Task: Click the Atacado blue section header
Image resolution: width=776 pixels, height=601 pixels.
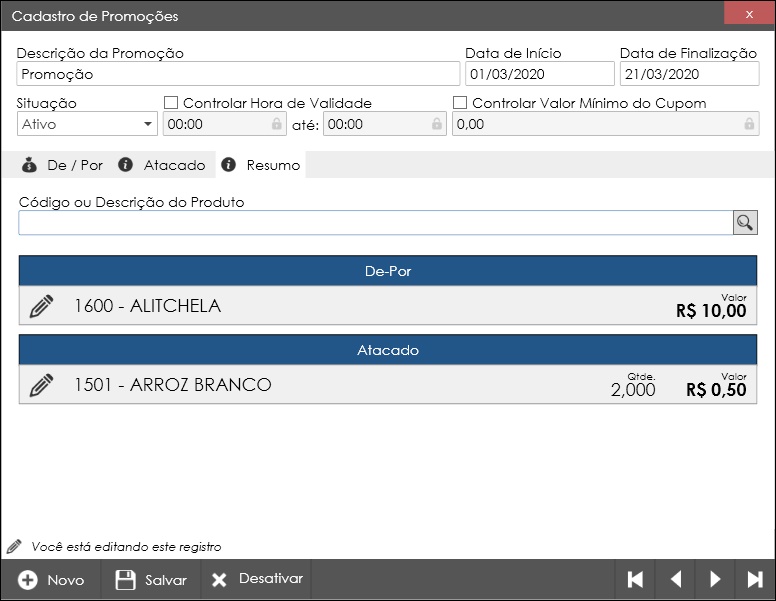Action: pyautogui.click(x=388, y=350)
